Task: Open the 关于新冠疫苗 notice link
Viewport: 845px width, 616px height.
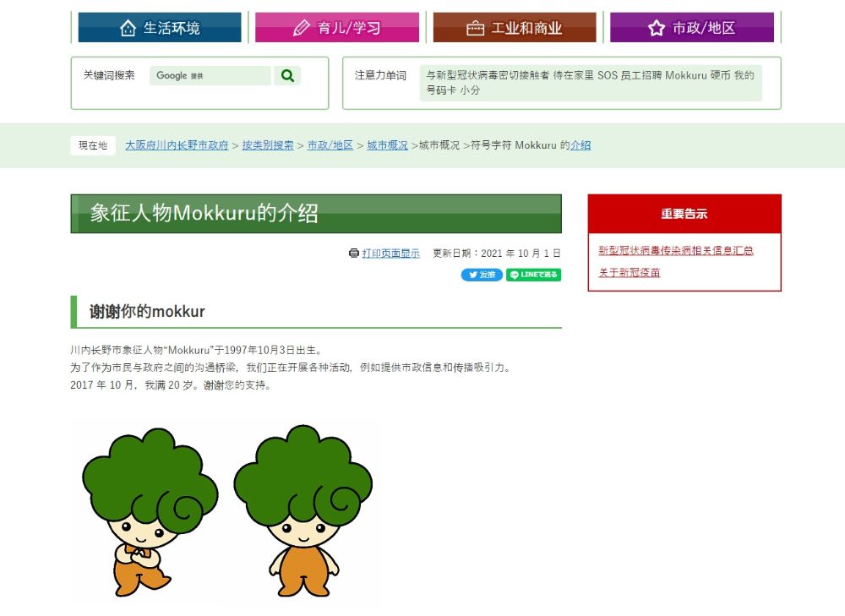Action: 630,273
